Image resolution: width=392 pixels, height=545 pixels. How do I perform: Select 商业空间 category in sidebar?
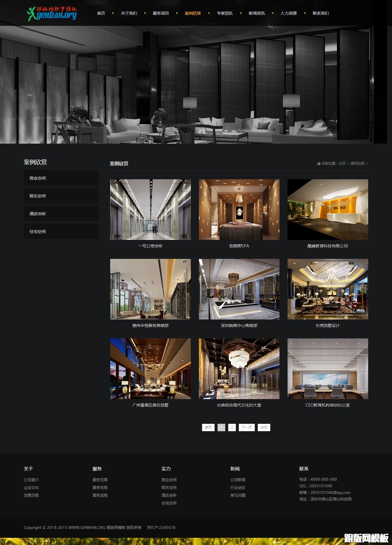coord(61,178)
